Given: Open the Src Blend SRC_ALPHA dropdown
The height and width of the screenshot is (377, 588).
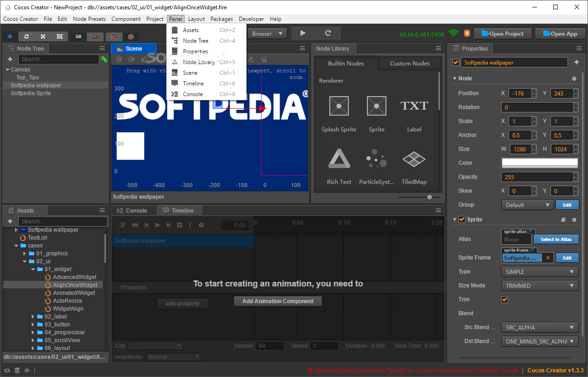Looking at the screenshot, I should pyautogui.click(x=540, y=327).
